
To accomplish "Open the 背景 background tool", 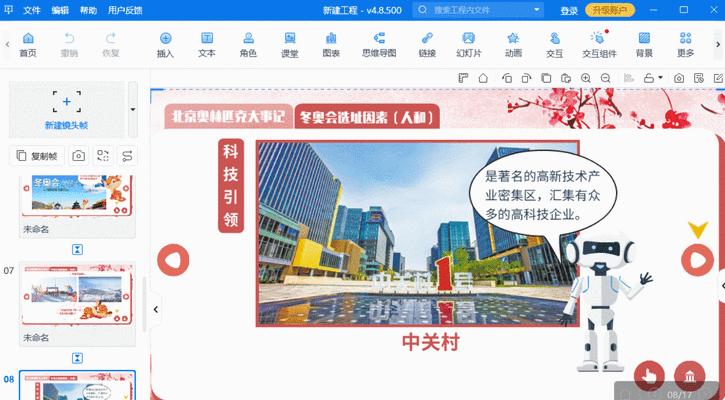I will tap(644, 45).
